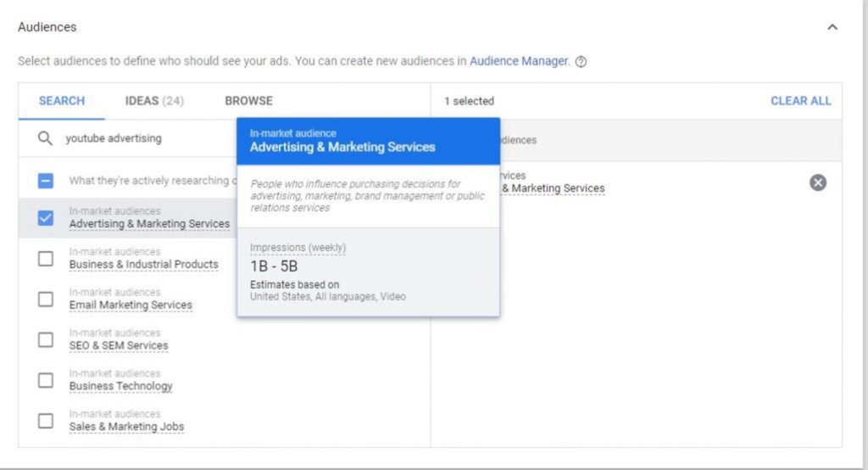Click the help icon beside Audience Manager
This screenshot has width=868, height=470.
(x=581, y=62)
